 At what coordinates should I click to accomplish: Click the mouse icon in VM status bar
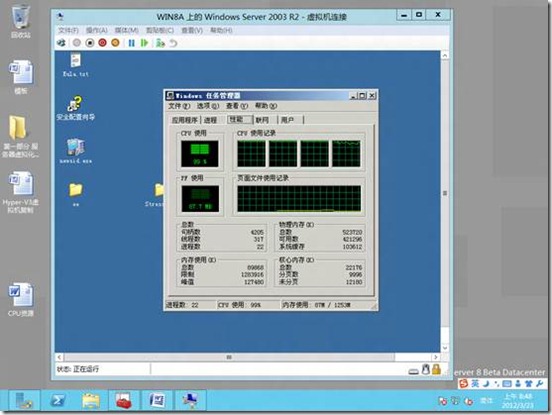[426, 369]
